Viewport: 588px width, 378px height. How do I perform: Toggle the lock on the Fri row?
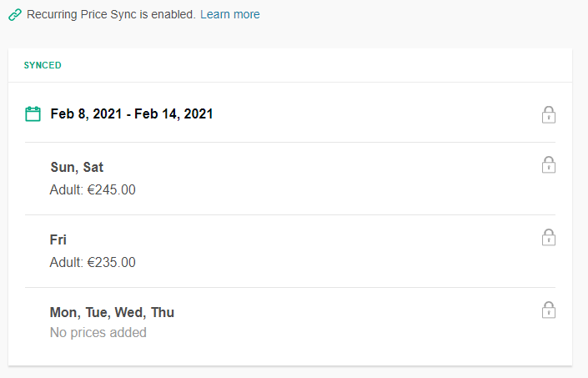(x=549, y=237)
